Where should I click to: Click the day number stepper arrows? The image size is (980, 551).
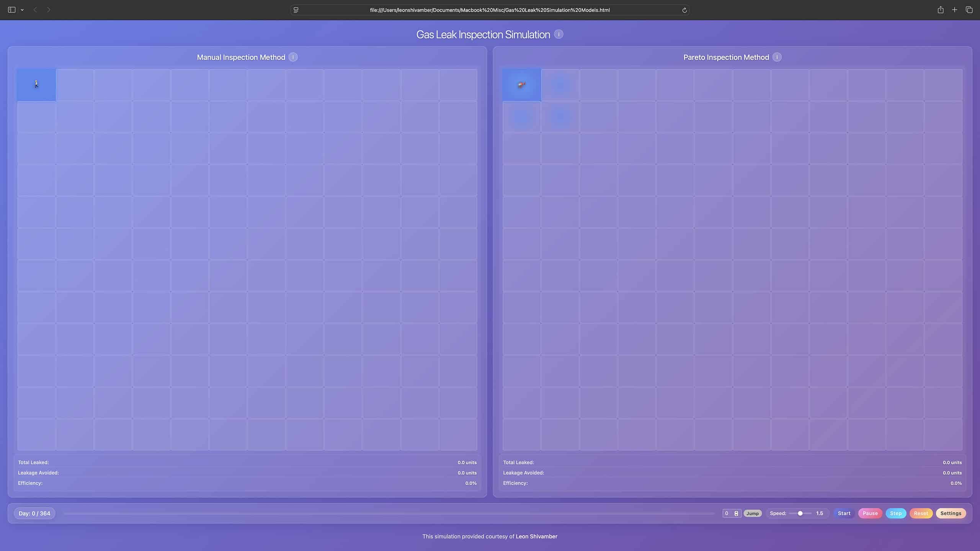(736, 514)
